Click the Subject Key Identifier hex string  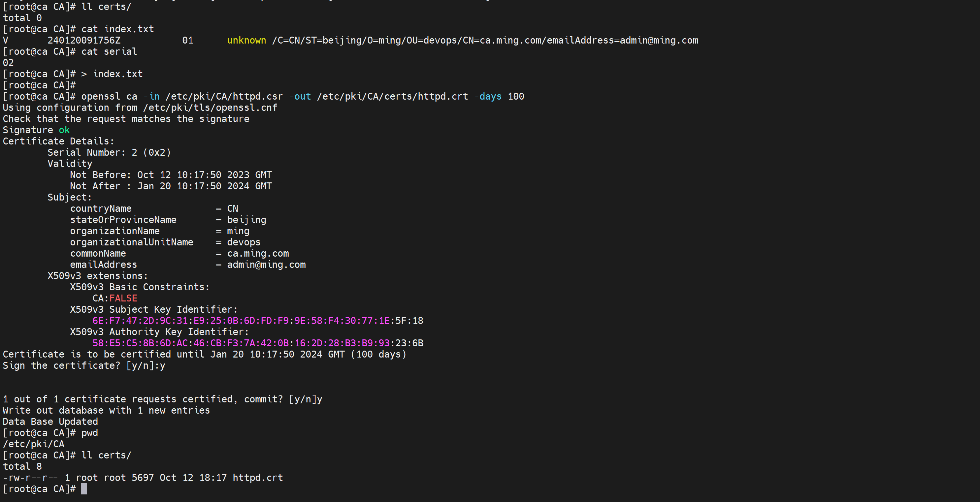pos(258,321)
